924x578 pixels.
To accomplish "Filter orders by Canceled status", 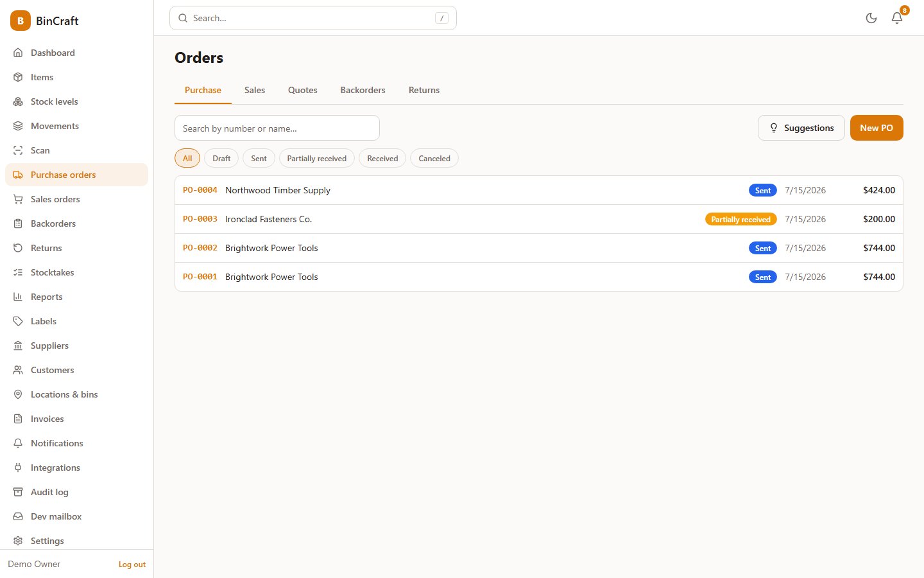I will tap(434, 158).
